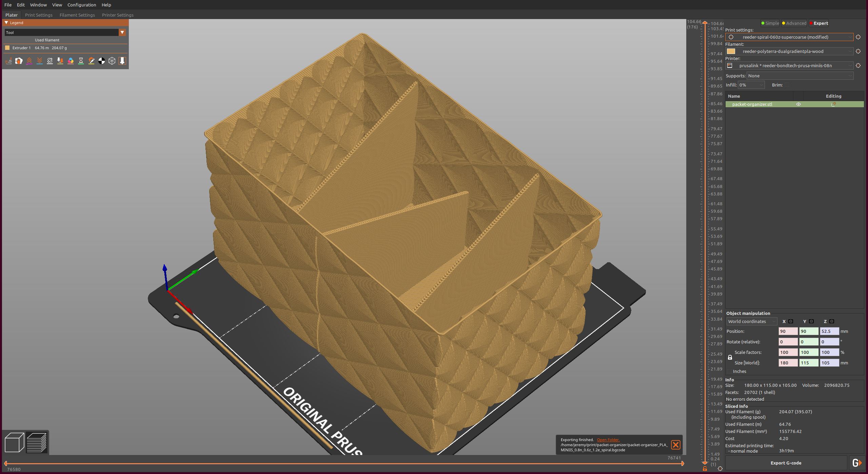Toggle print pauses hourglass icon
The image size is (868, 474).
81,61
